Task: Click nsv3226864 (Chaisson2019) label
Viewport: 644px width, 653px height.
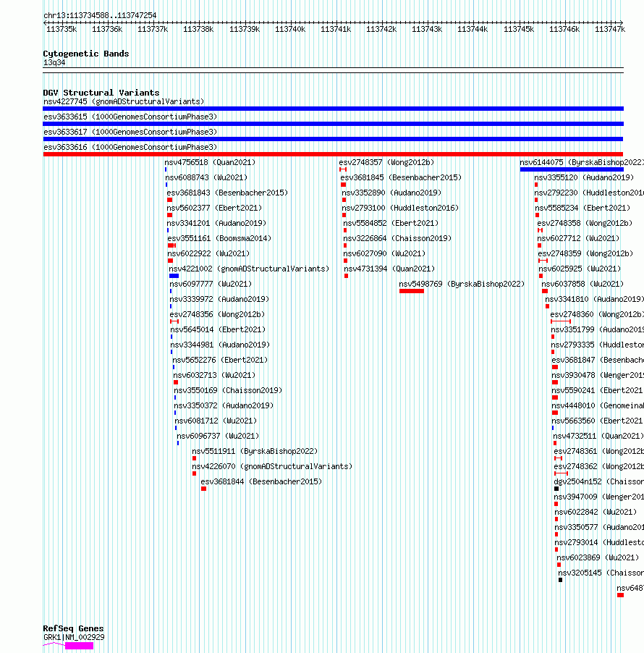Action: 397,238
